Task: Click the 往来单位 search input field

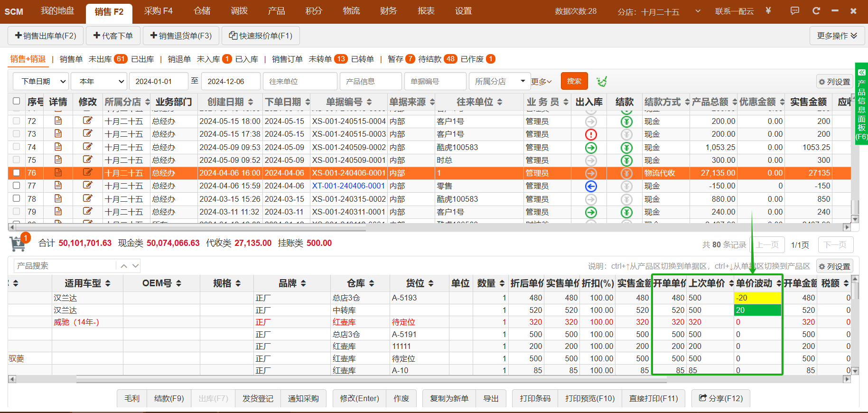Action: coord(299,82)
